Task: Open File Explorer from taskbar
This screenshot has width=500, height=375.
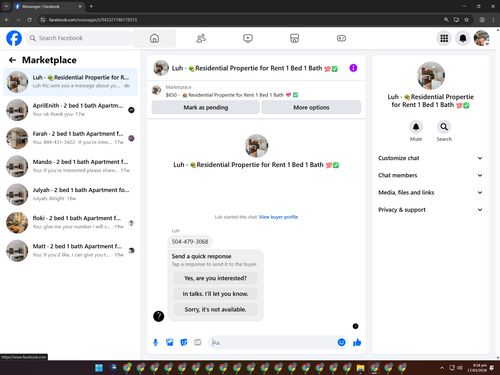Action: tap(360, 368)
